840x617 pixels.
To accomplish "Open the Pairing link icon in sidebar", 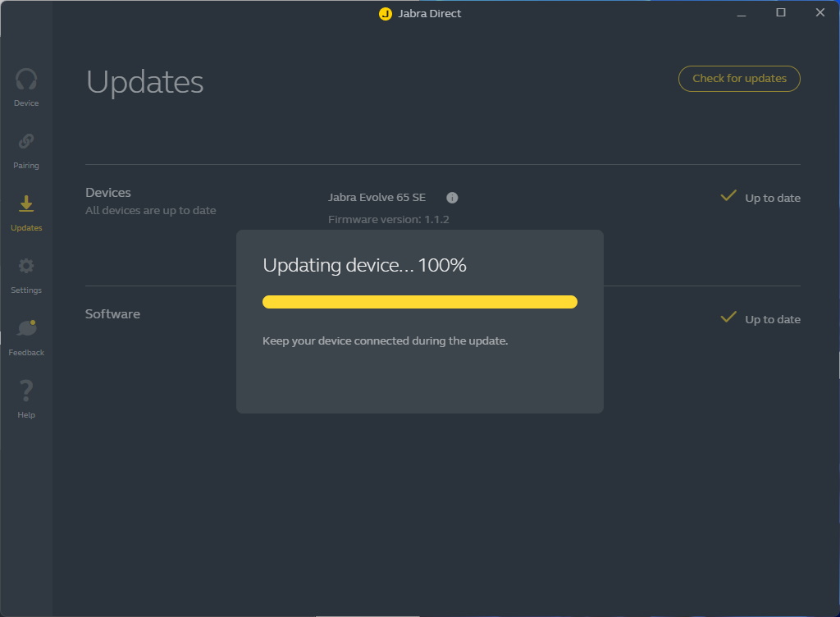I will click(26, 141).
